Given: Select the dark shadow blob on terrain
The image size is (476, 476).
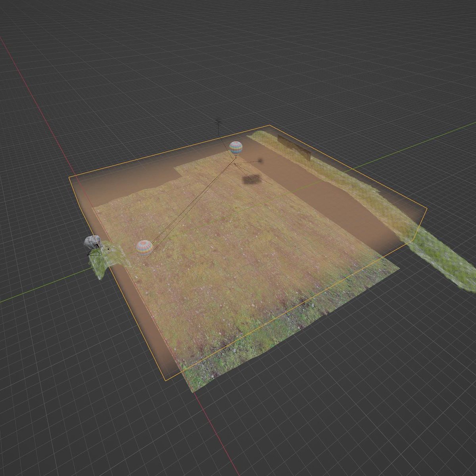Looking at the screenshot, I should 251,179.
